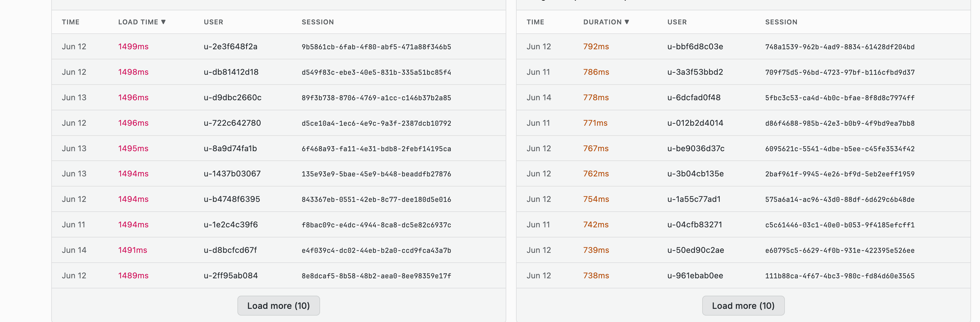Viewport: 980px width, 322px height.
Task: Click the left table USER column header
Action: pos(213,22)
